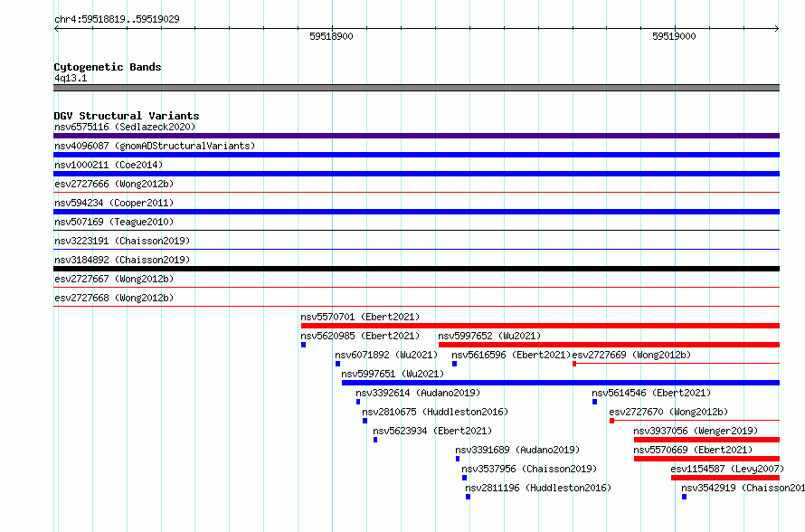Click the nsv2811196 (Huddleston2016) label
The image size is (805, 532).
click(x=538, y=488)
